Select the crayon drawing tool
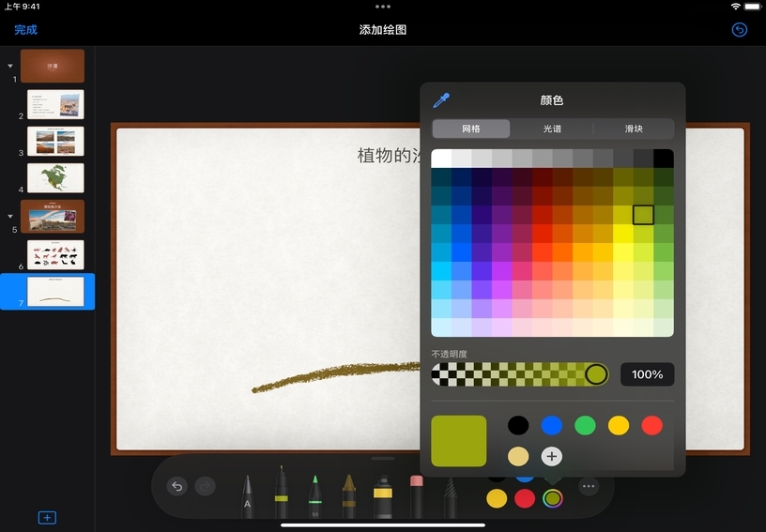The height and width of the screenshot is (532, 766). 348,494
